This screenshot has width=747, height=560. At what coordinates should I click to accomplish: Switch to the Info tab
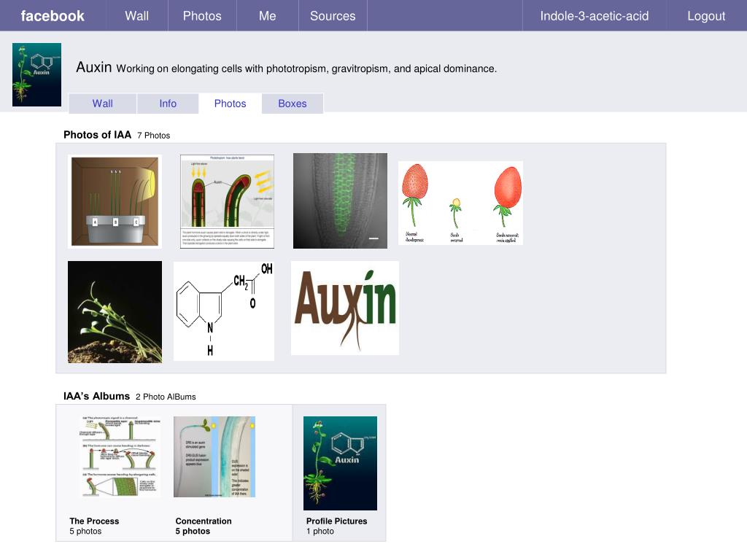click(168, 104)
